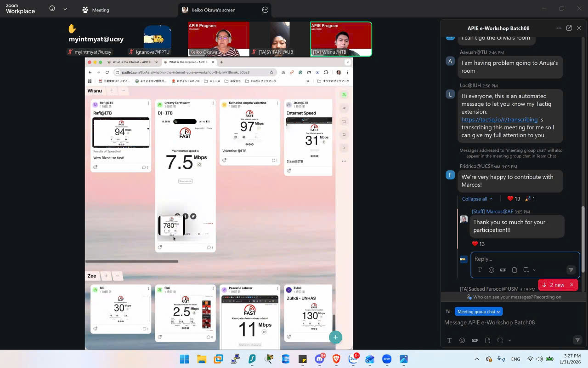588x368 pixels.
Task: Select the Igtanova@FPTU participant tile
Action: [157, 39]
